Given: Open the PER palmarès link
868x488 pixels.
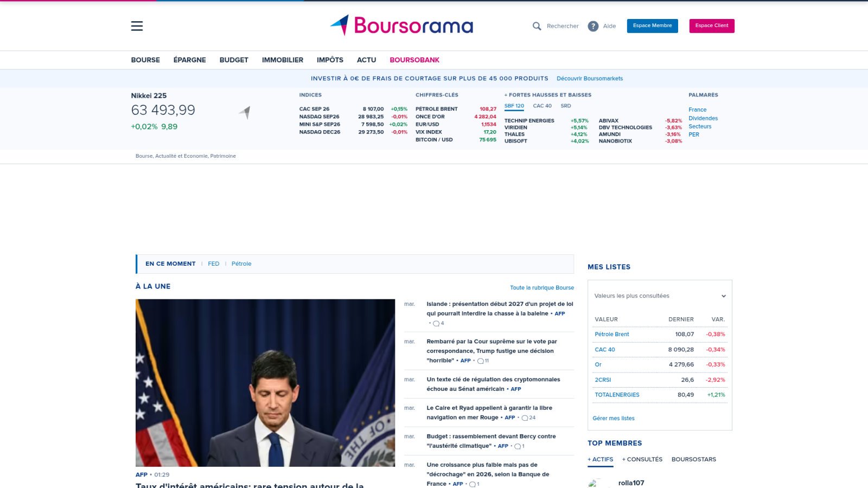Looking at the screenshot, I should pyautogui.click(x=694, y=134).
